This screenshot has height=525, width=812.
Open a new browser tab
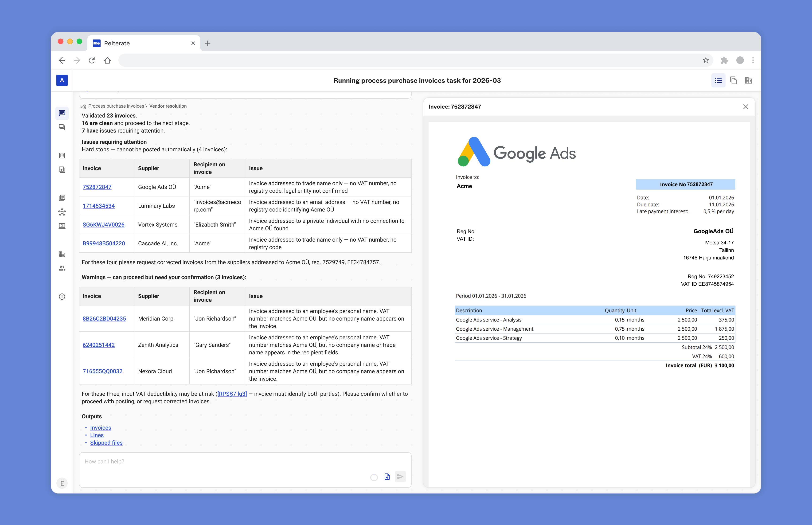(207, 43)
